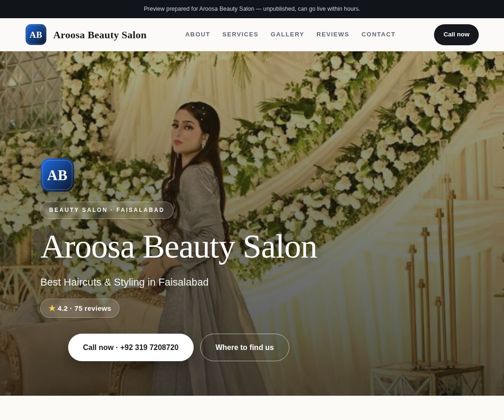Click 'Best Haircuts & Styling in Faisalabad' tagline

pyautogui.click(x=125, y=282)
